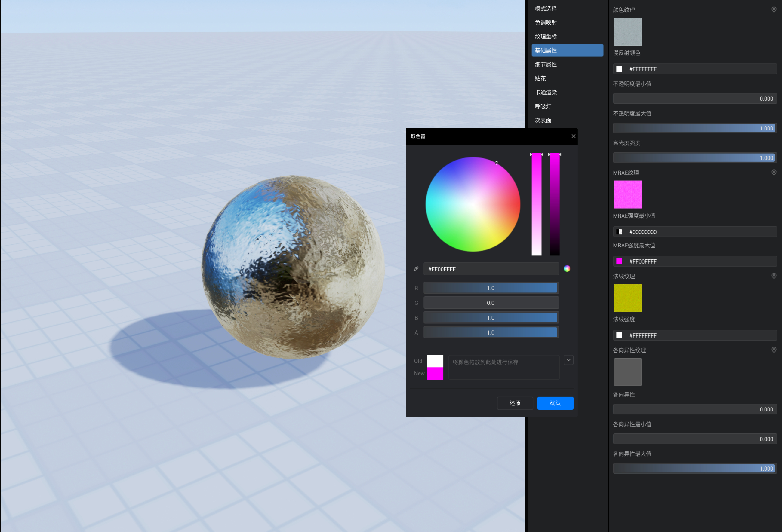
Task: Click the color wheel mode icon
Action: point(567,268)
